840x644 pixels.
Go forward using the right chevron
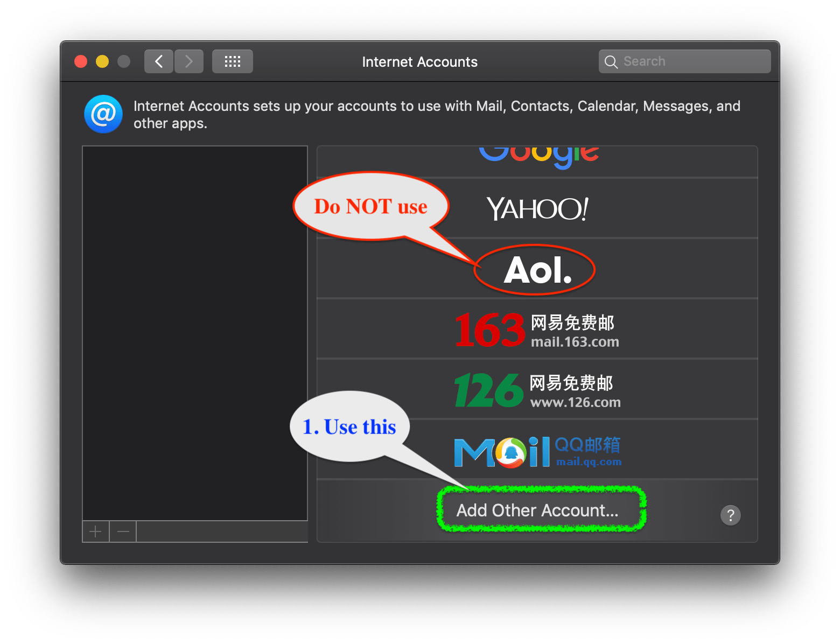189,61
